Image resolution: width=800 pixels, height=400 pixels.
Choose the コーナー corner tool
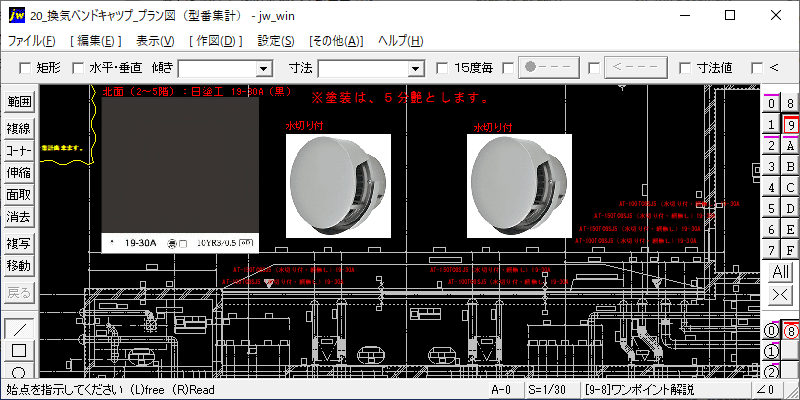point(19,151)
